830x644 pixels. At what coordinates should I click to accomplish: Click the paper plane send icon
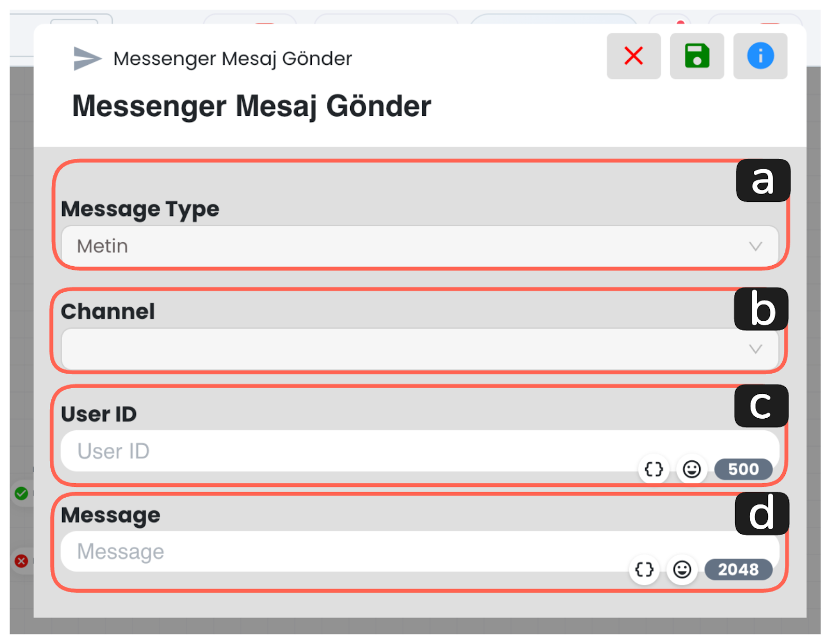point(87,58)
